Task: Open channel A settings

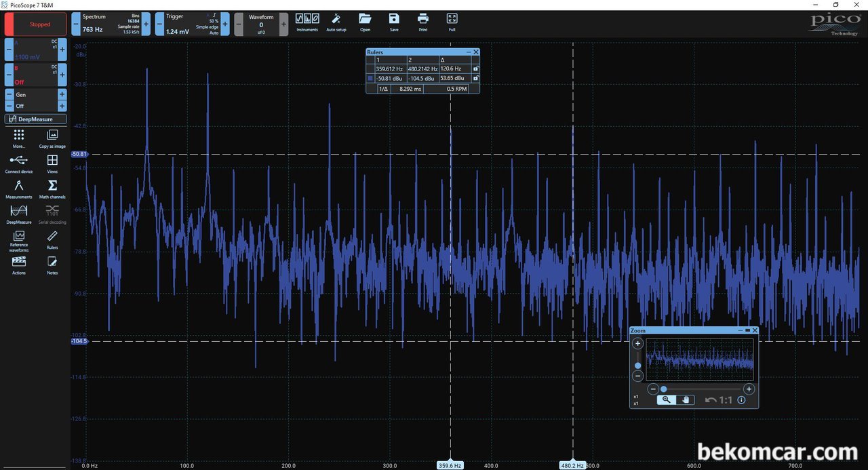Action: pos(36,50)
